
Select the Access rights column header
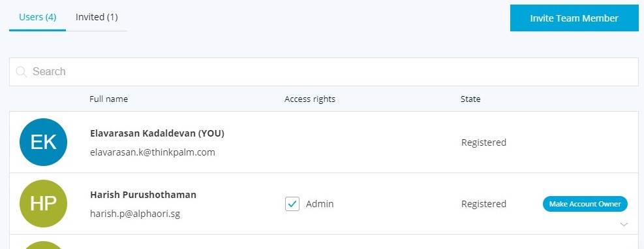click(310, 99)
